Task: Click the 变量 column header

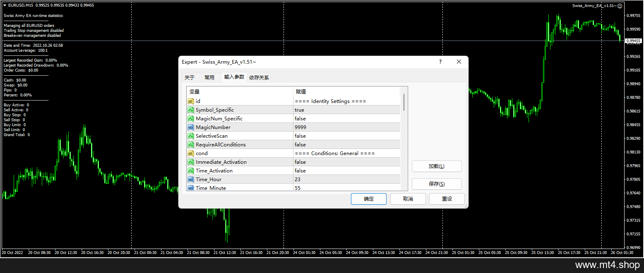Action: tap(240, 92)
